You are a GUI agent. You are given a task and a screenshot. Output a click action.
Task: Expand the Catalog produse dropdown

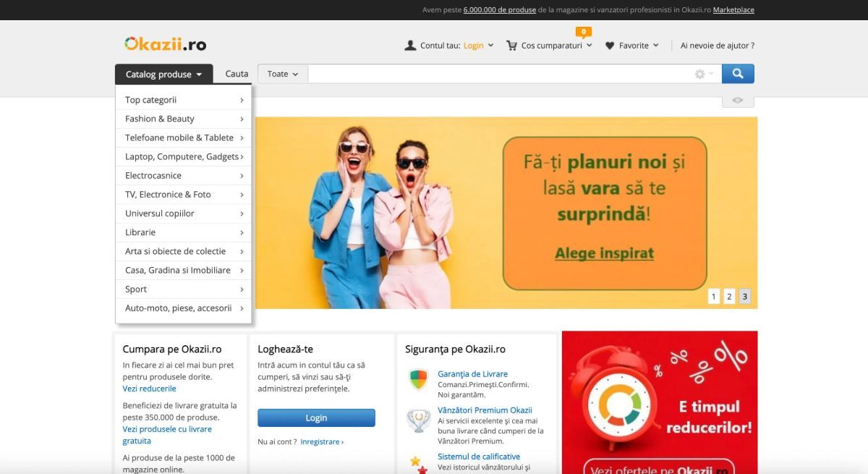[x=163, y=74]
